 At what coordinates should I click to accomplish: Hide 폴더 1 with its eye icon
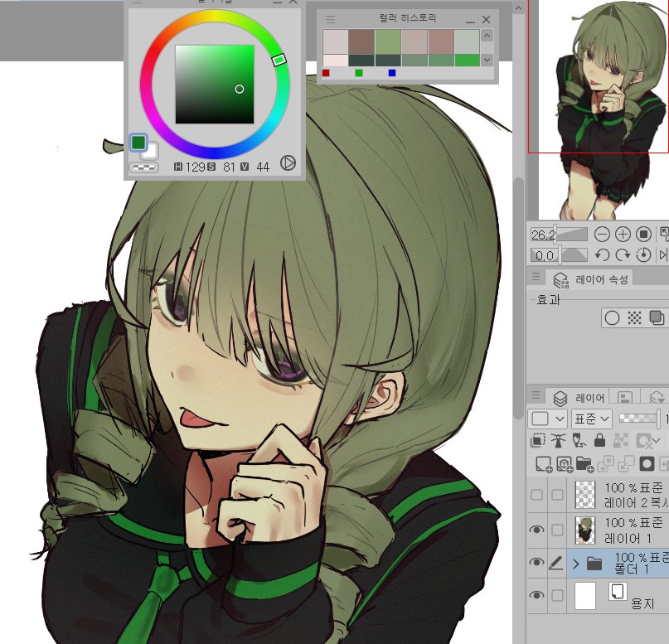536,563
